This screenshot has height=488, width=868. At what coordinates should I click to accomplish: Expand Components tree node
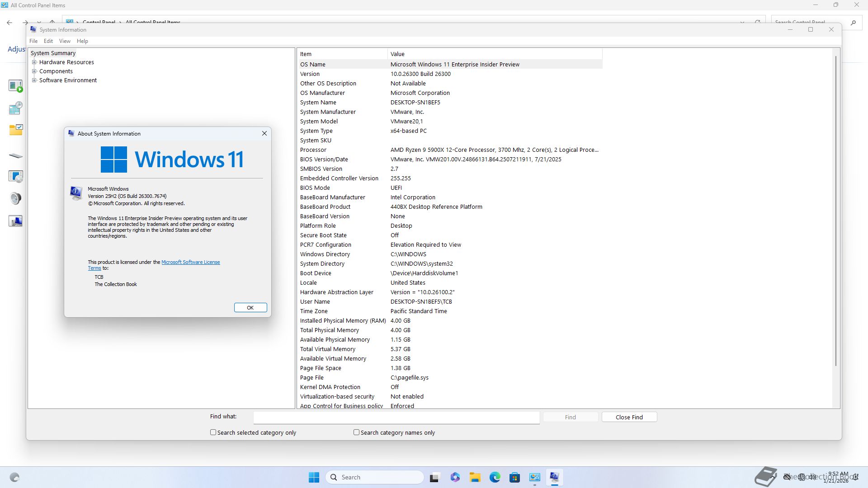click(34, 71)
